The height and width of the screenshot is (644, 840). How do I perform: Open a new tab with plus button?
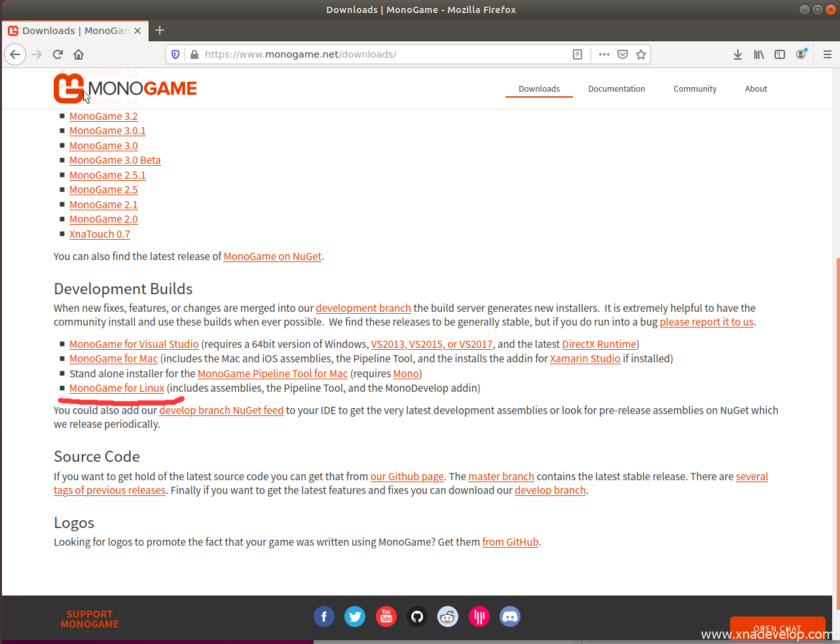click(160, 30)
